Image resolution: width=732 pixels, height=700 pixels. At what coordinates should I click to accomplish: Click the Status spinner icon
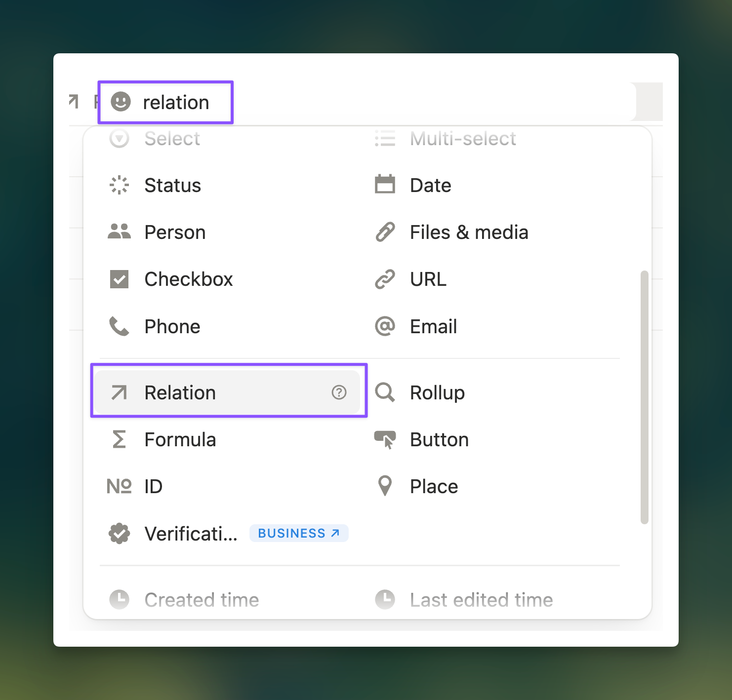click(119, 185)
